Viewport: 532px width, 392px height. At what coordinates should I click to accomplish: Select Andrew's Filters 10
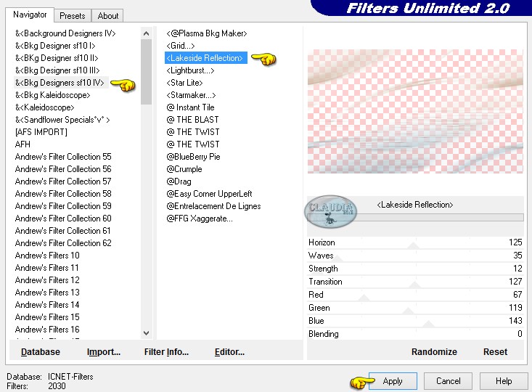coord(47,256)
